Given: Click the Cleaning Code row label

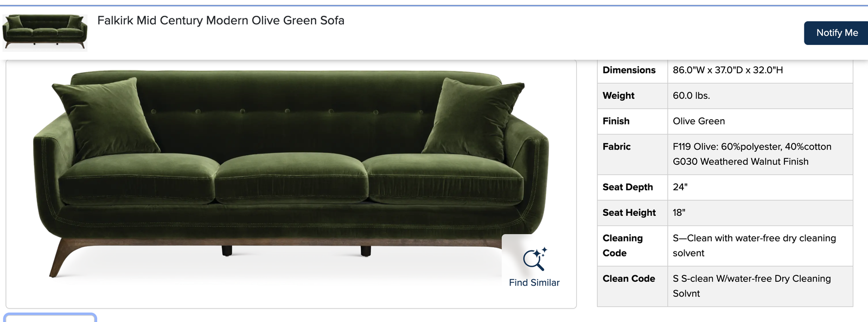Looking at the screenshot, I should 623,246.
